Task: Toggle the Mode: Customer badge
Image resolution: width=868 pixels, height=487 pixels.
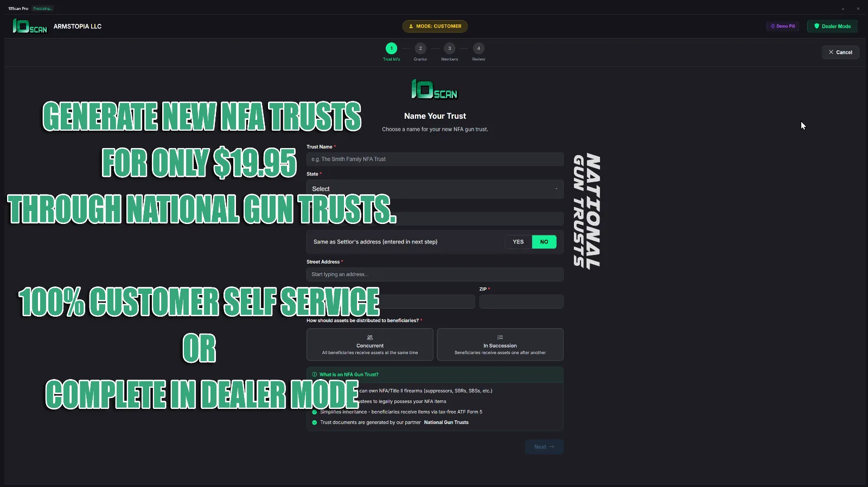Action: click(435, 26)
